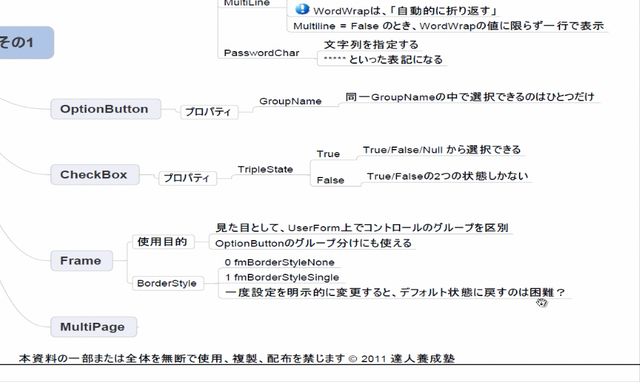This screenshot has height=382, width=640.
Task: Click the False branch of TripleState
Action: 330,180
